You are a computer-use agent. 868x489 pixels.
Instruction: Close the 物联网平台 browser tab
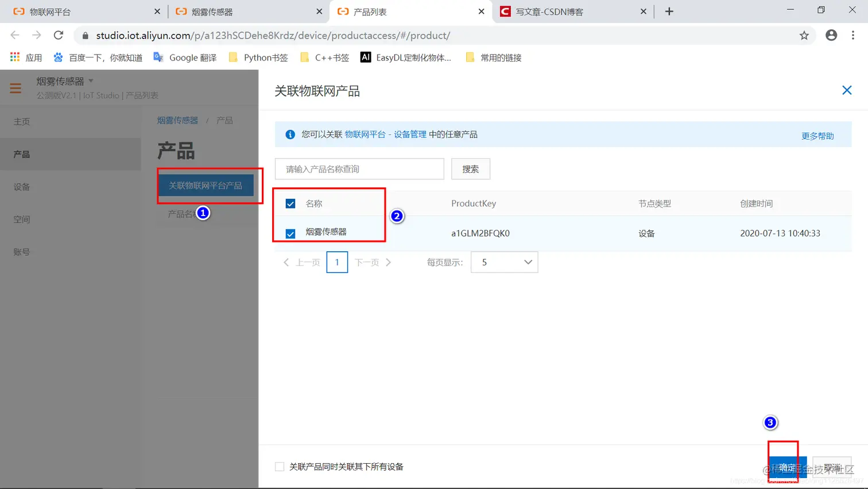(157, 11)
